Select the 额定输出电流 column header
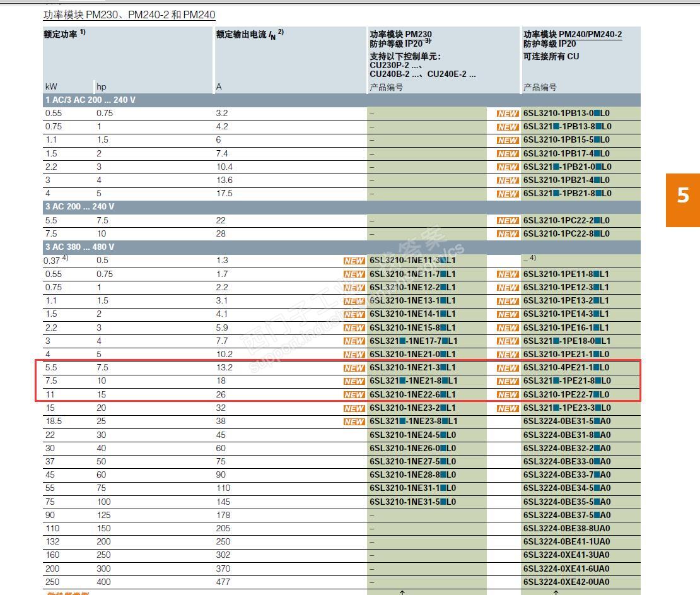The image size is (700, 595). coord(250,34)
